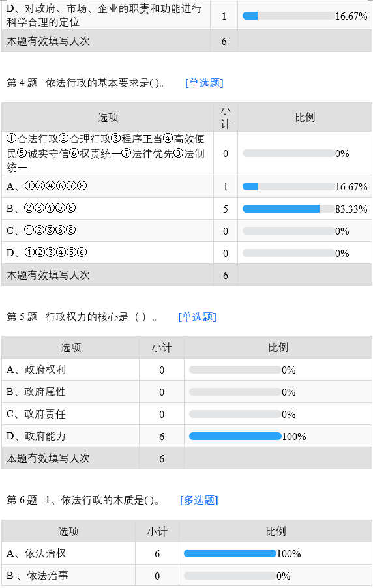Click the 100% bar for A、依法治权
The width and height of the screenshot is (373, 588).
pos(230,553)
